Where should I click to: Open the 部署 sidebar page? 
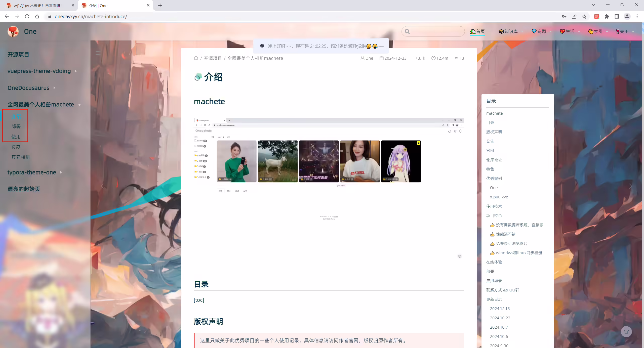[x=16, y=126]
